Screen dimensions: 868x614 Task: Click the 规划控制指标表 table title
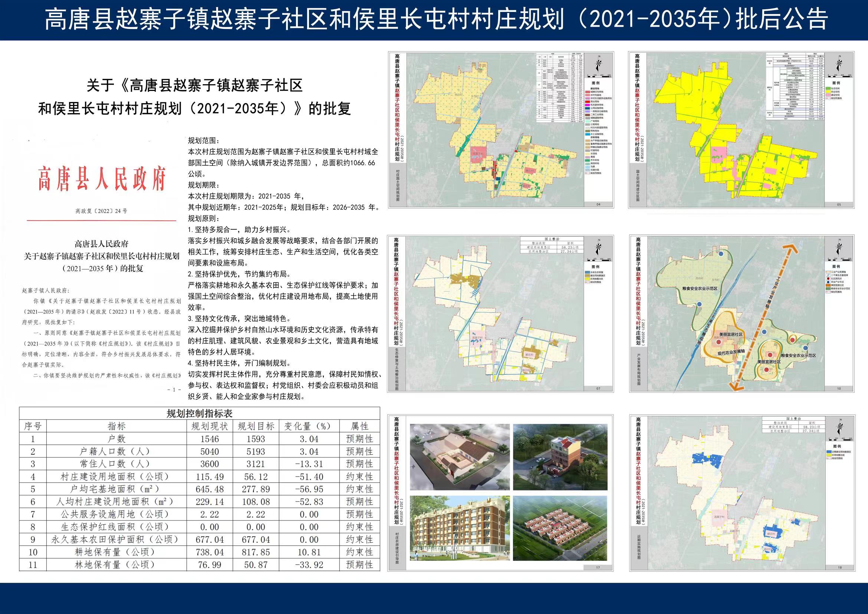199,413
